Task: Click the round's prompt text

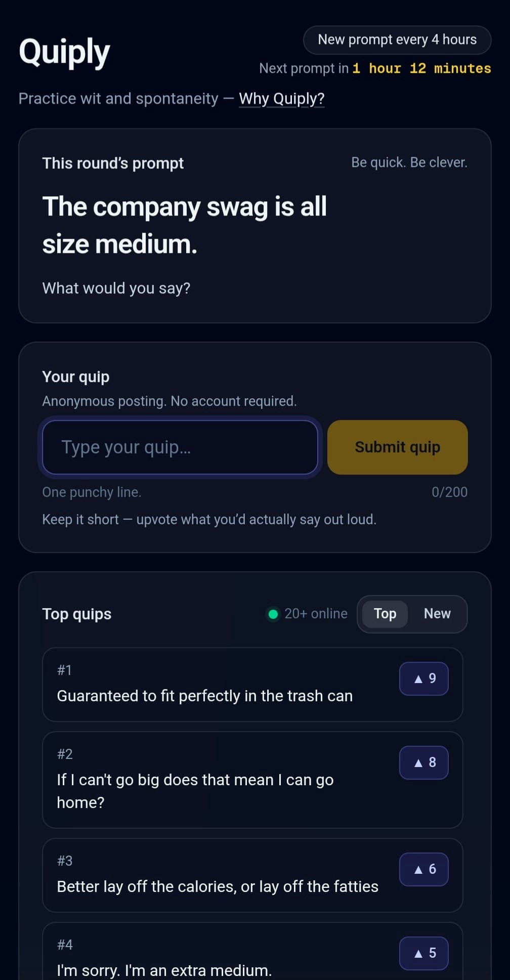Action: [185, 224]
